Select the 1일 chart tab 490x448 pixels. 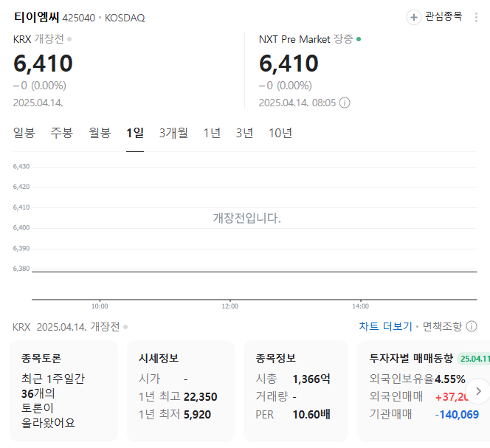135,133
